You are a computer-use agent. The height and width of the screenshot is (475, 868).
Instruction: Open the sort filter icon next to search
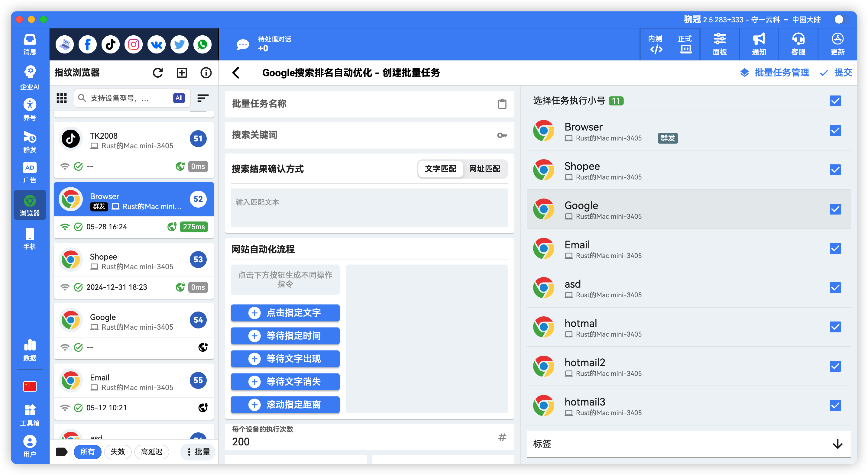pos(203,98)
